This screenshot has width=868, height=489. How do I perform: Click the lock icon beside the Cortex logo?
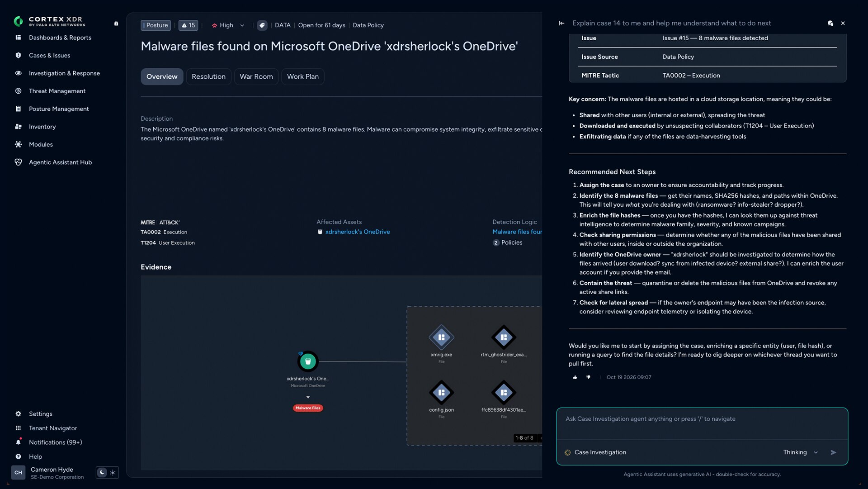point(116,24)
